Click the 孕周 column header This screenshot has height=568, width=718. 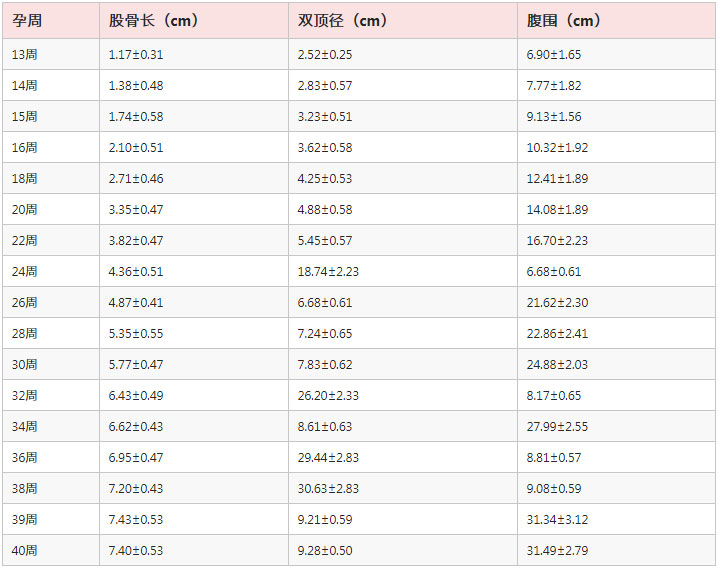27,20
